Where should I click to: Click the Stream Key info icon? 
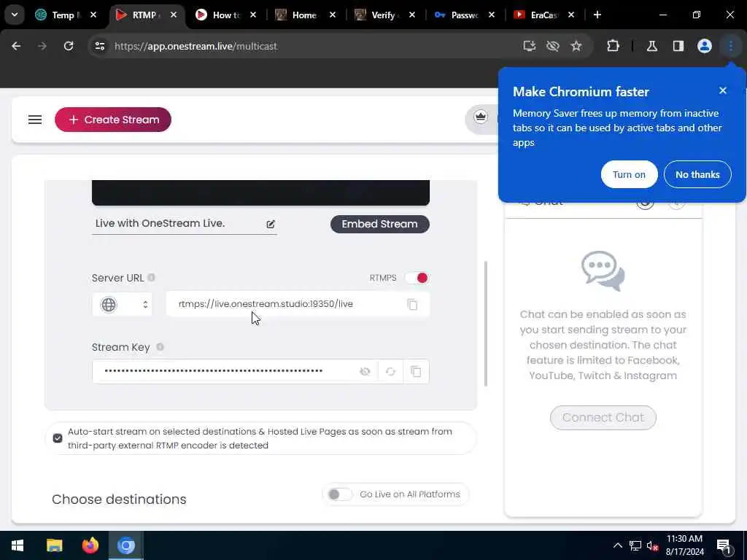pos(160,347)
